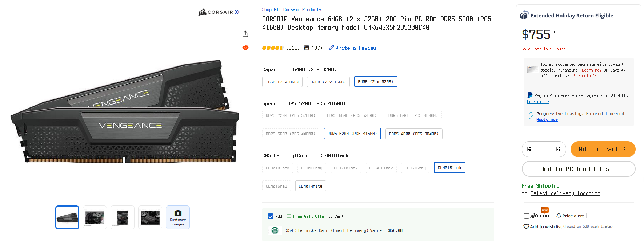
Task: Select DDR5 6000 (PC5 48000) speed
Action: (413, 115)
